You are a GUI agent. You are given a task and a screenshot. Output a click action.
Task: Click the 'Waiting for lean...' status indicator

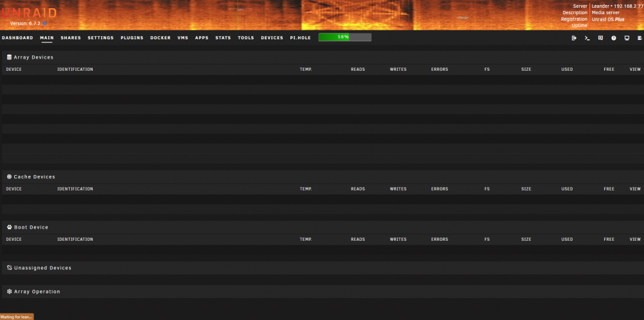pos(17,317)
